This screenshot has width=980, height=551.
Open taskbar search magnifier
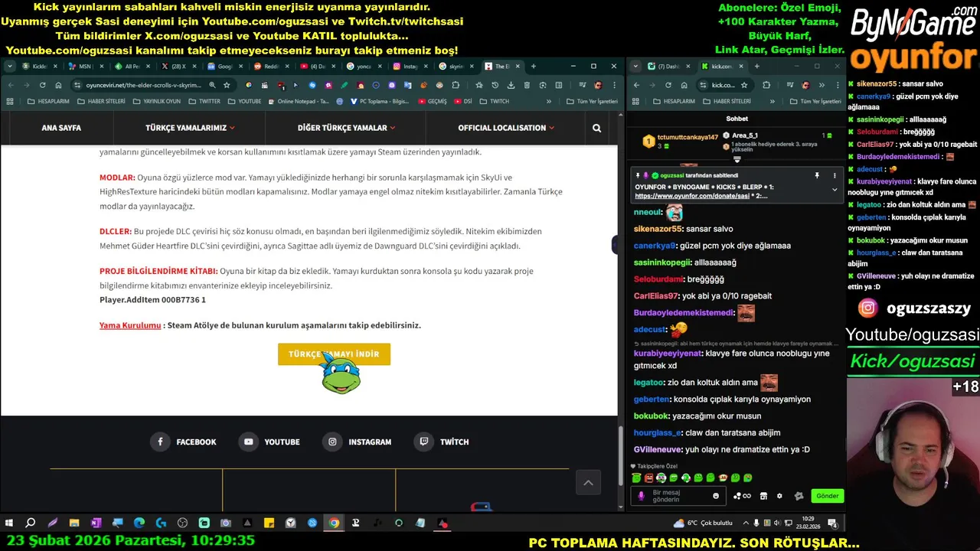pos(31,523)
